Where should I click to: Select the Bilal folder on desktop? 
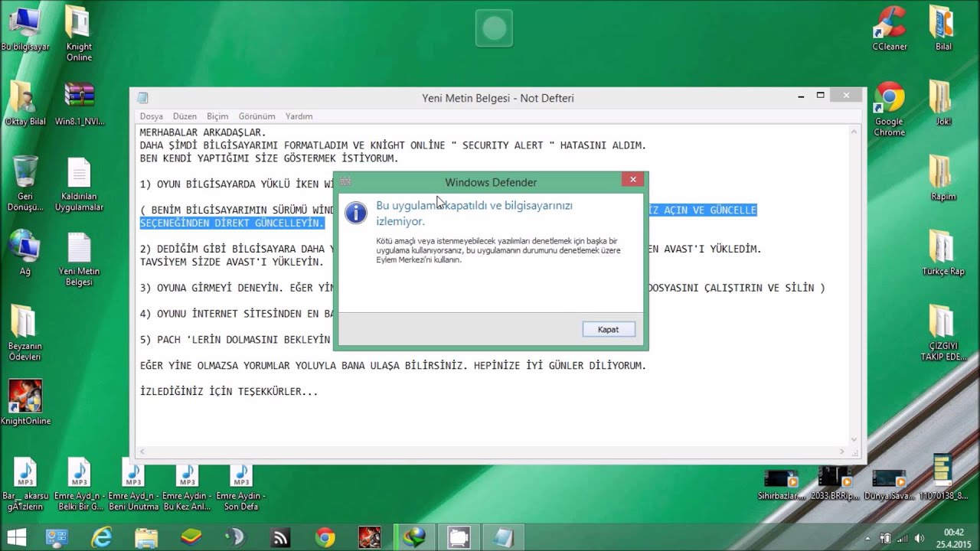tap(943, 29)
